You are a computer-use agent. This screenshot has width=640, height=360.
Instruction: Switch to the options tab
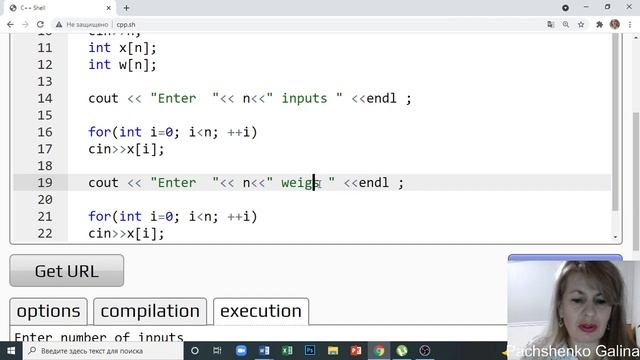click(x=49, y=311)
